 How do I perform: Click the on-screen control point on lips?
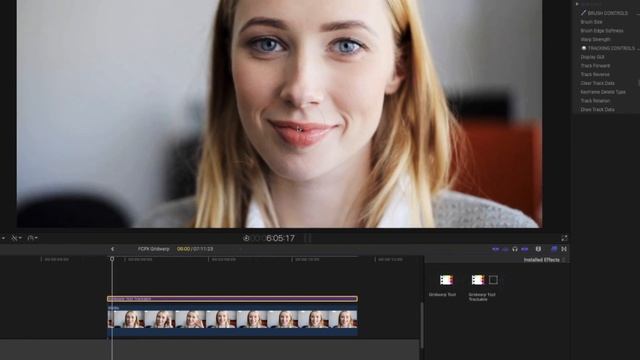(299, 130)
